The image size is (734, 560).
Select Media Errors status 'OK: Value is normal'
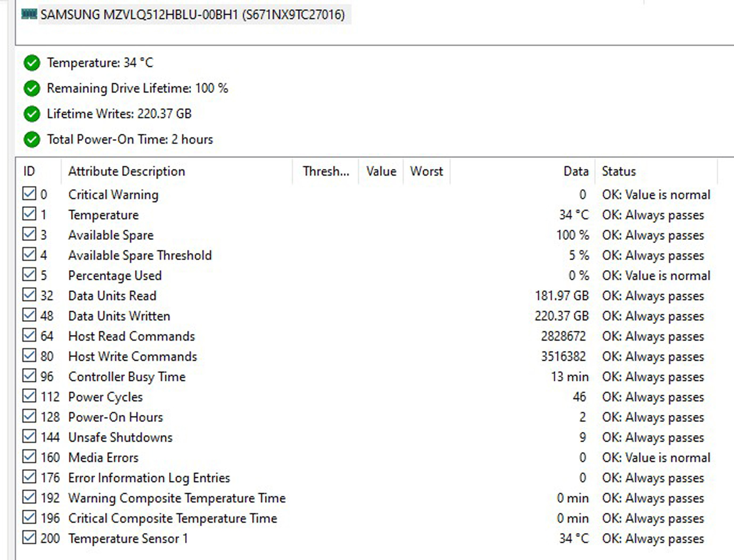click(656, 458)
